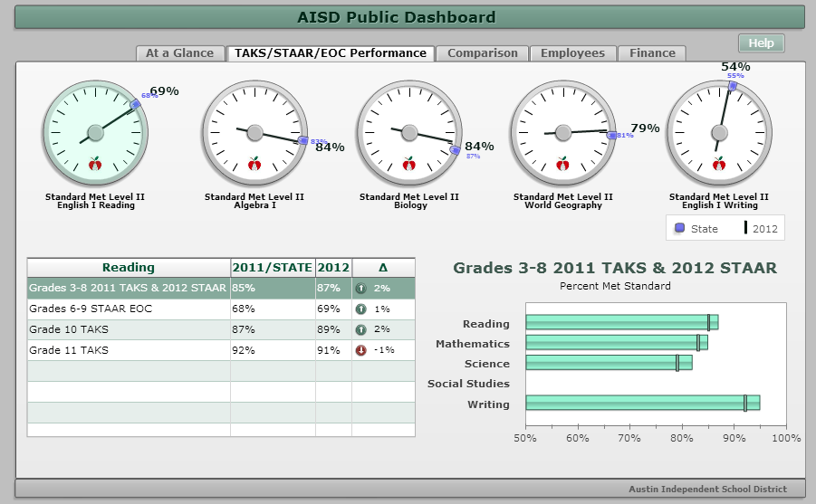Go to the Employees tab
The height and width of the screenshot is (504, 816).
pyautogui.click(x=572, y=53)
